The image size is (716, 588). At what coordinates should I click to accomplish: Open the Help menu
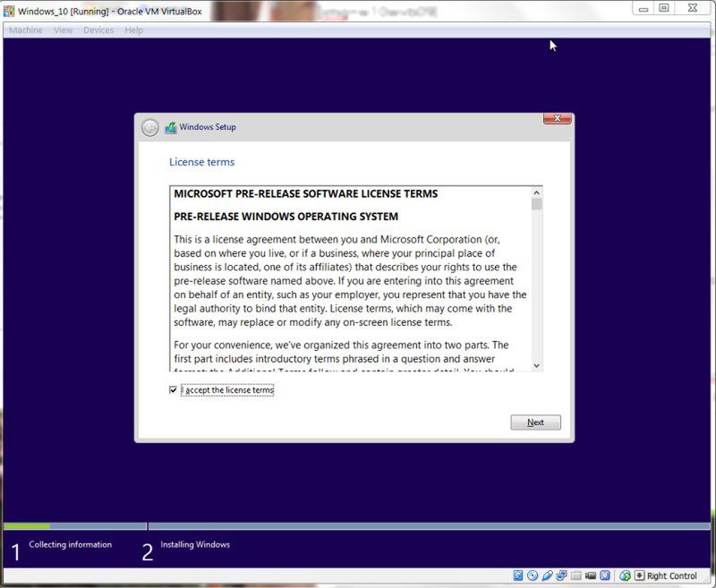(x=133, y=30)
